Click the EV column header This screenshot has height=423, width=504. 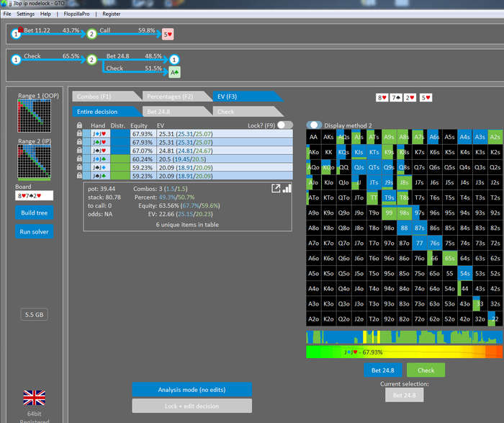(x=161, y=125)
